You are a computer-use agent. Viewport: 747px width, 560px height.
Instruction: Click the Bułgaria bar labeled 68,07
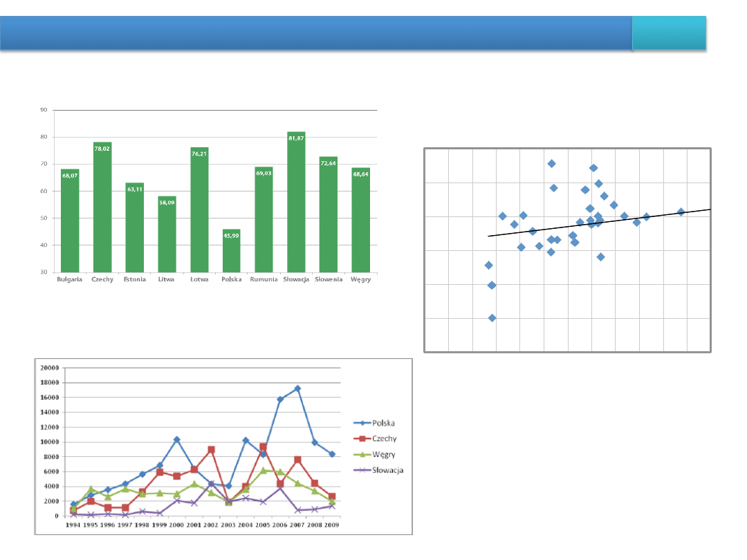[x=70, y=221]
